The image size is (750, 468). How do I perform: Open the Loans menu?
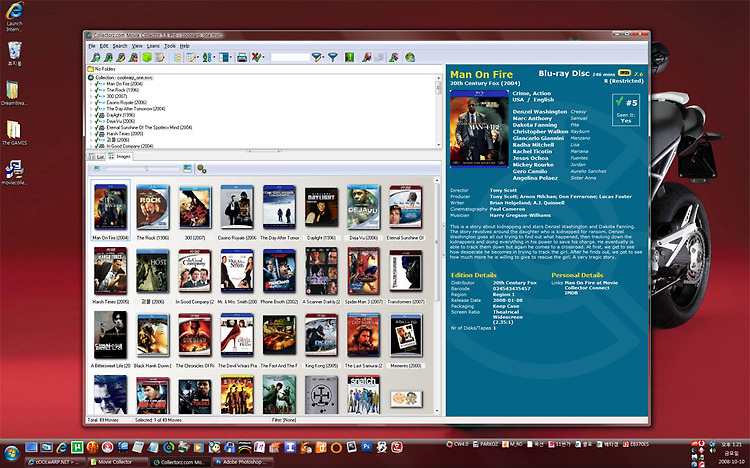153,46
